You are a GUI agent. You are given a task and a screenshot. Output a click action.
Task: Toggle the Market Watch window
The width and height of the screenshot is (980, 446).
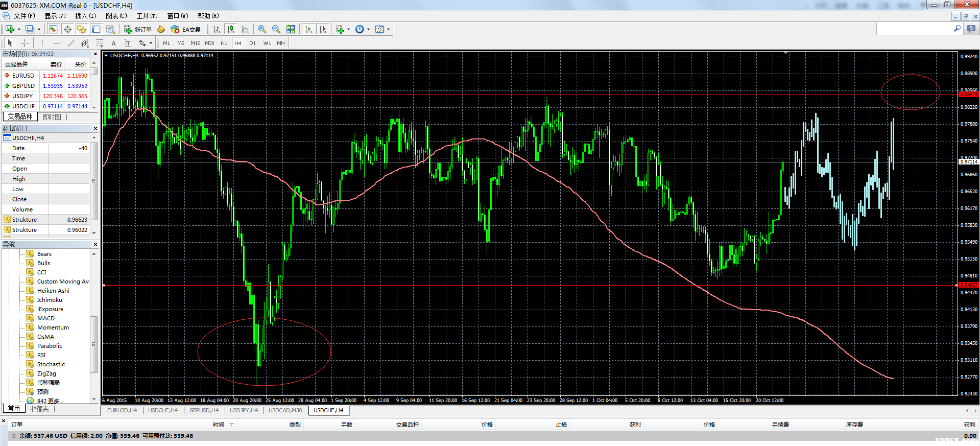pos(53,29)
